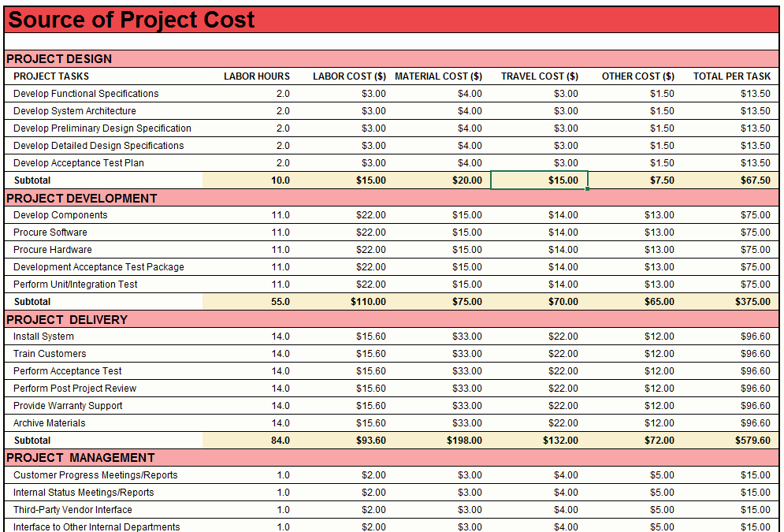Click Project Delivery labor hours subtotal 84.0
The height and width of the screenshot is (532, 784).
(280, 441)
